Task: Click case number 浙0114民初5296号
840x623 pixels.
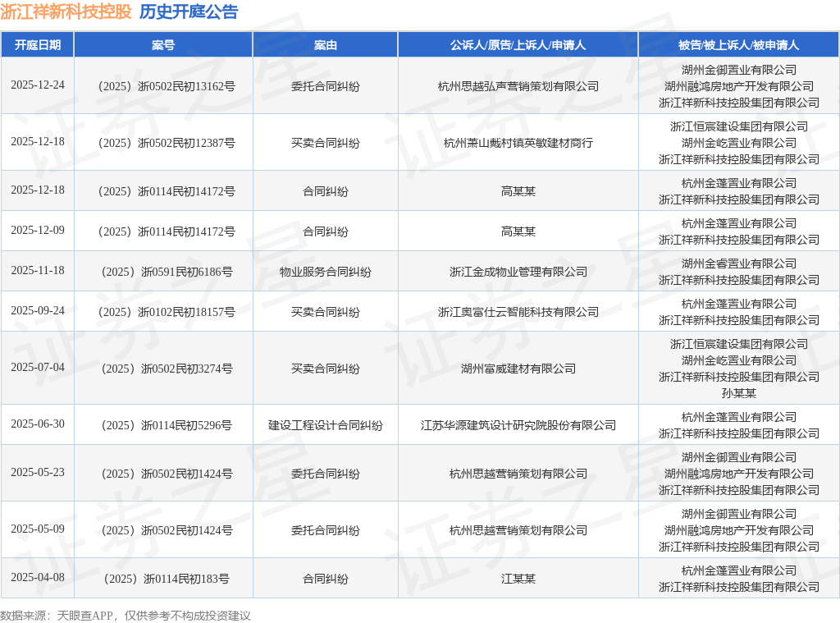Action: coord(167,424)
